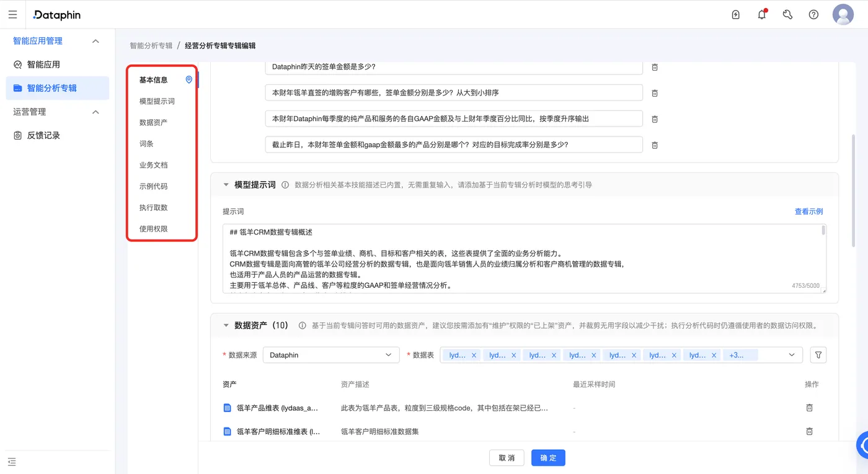Expand the 数据表 multi-select dropdown arrow
868x474 pixels.
coord(792,355)
